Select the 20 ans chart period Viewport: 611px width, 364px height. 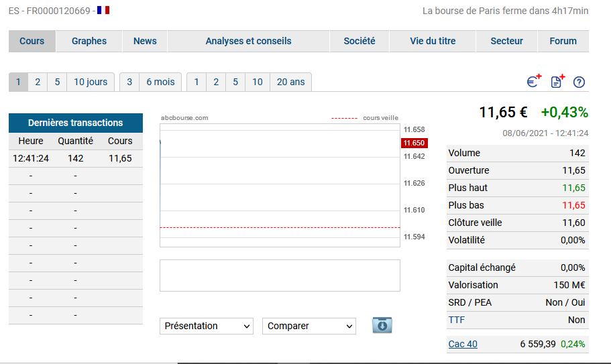(x=290, y=82)
